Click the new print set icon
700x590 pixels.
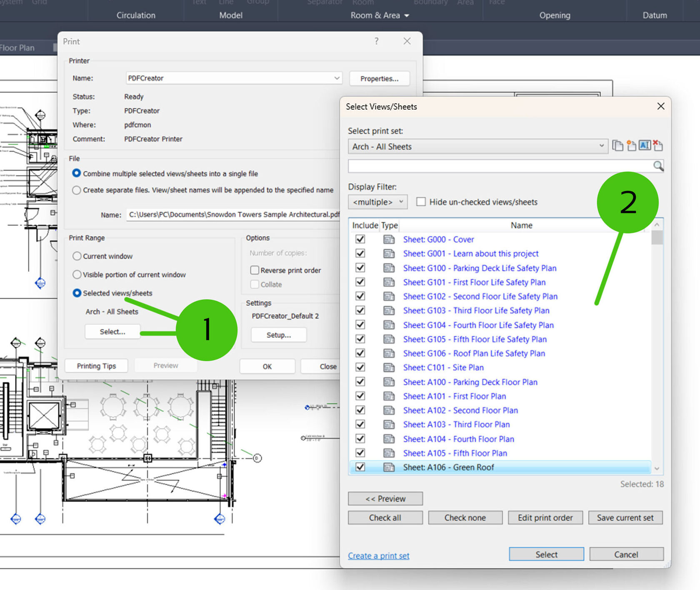[x=631, y=146]
